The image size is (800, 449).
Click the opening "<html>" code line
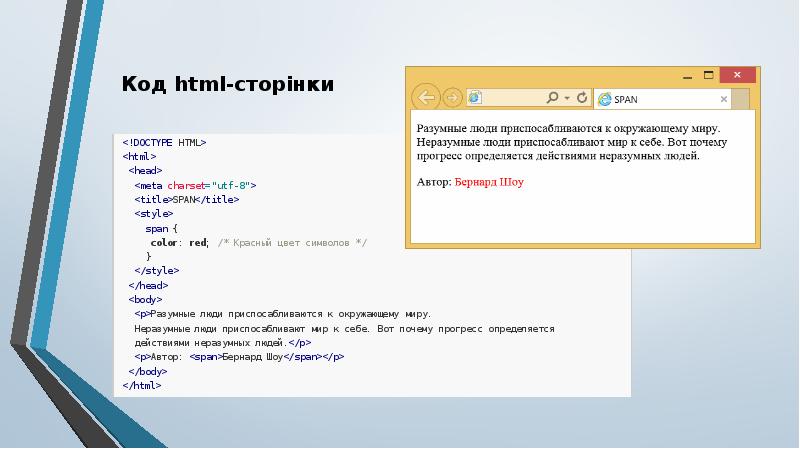(x=139, y=157)
